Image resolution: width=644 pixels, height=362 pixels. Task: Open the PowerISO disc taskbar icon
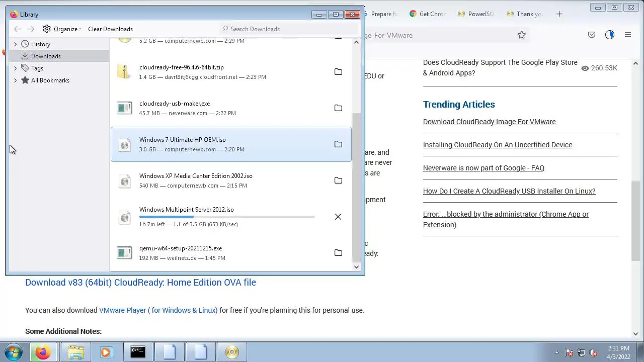click(232, 352)
